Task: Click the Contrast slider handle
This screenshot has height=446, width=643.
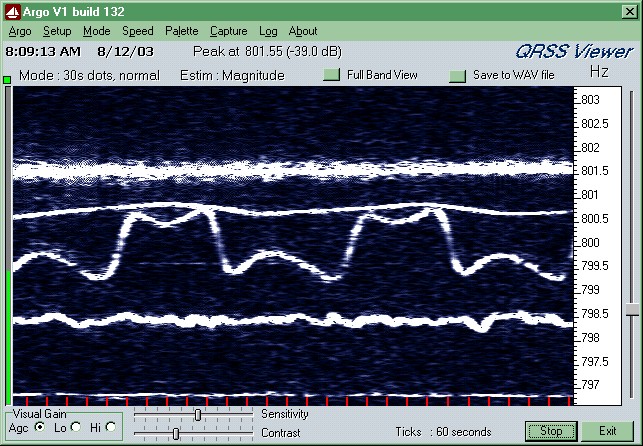Action: coord(176,433)
